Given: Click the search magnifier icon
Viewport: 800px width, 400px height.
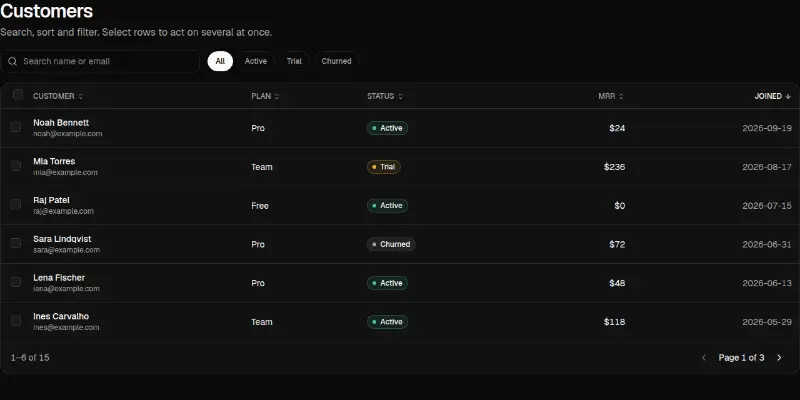Looking at the screenshot, I should pyautogui.click(x=12, y=61).
